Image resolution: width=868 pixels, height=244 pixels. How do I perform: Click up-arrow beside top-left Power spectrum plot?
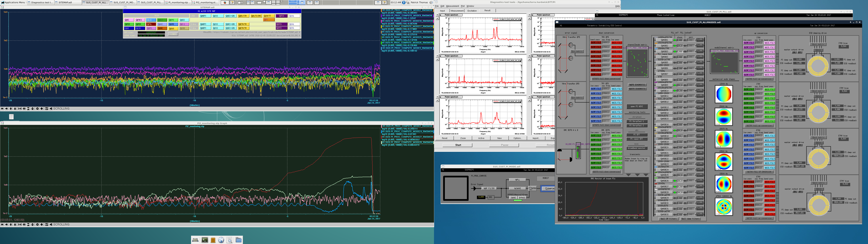437,18
